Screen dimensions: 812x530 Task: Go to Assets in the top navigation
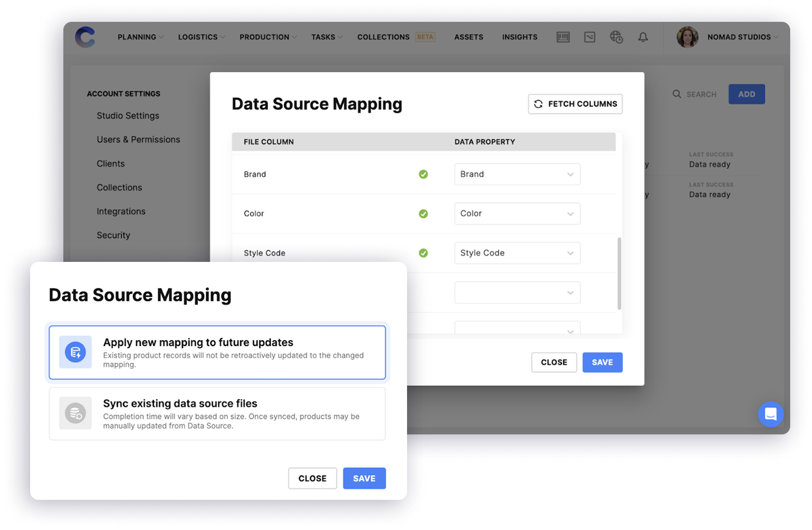pyautogui.click(x=469, y=37)
